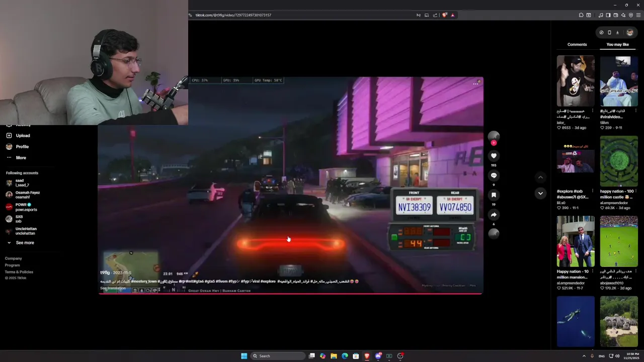
Task: Open Leo AI sparkle icon
Action: (x=623, y=15)
